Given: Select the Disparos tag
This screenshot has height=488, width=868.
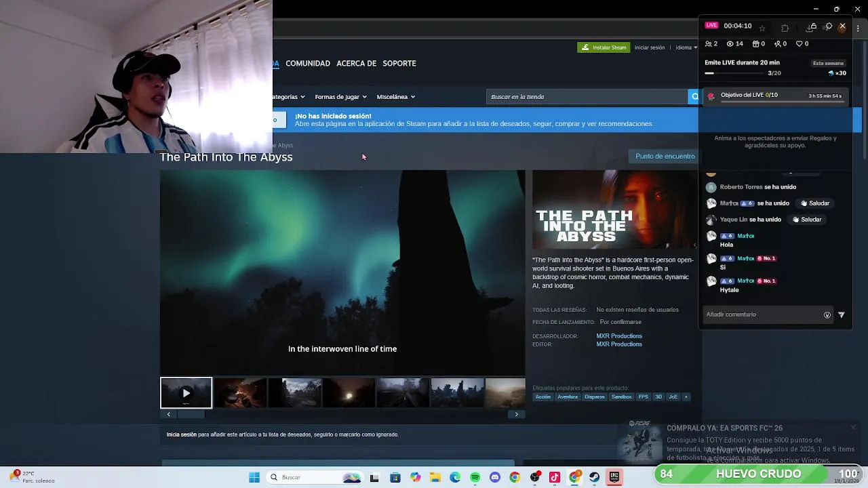Looking at the screenshot, I should point(594,396).
